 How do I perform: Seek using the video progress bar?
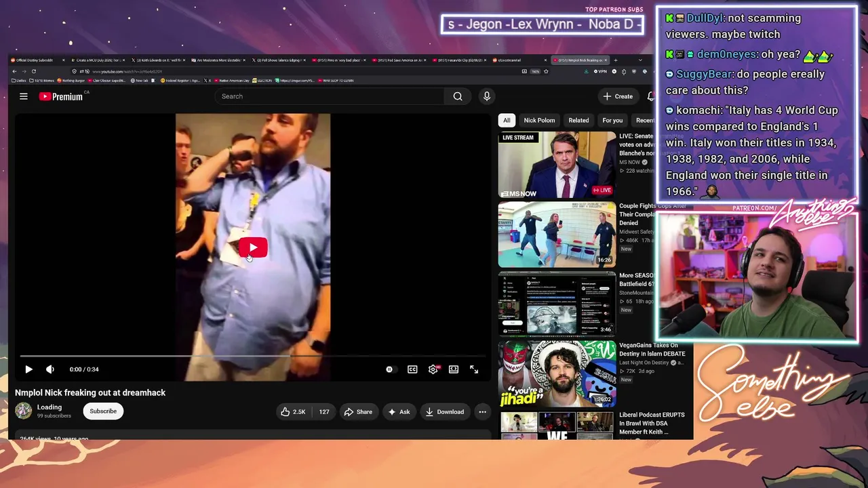point(253,356)
